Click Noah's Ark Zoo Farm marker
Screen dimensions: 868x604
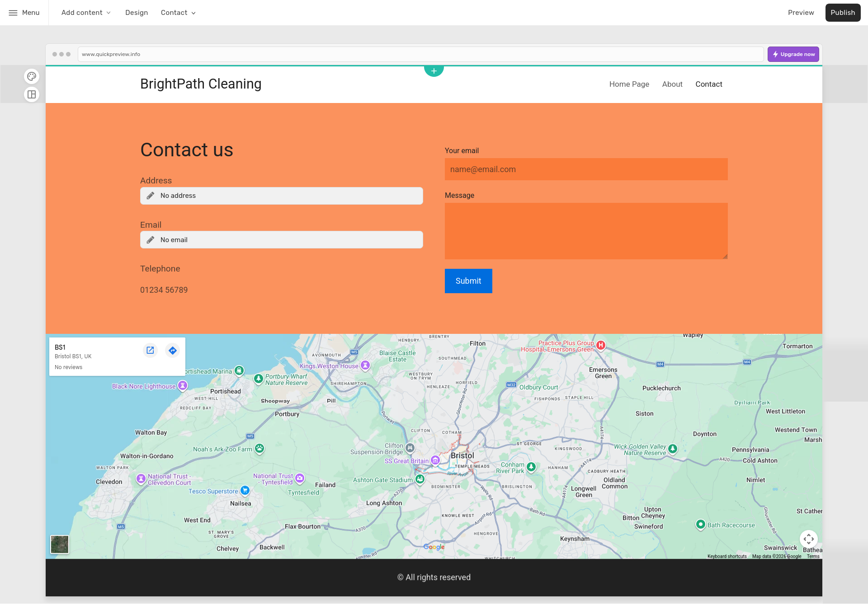pos(259,448)
